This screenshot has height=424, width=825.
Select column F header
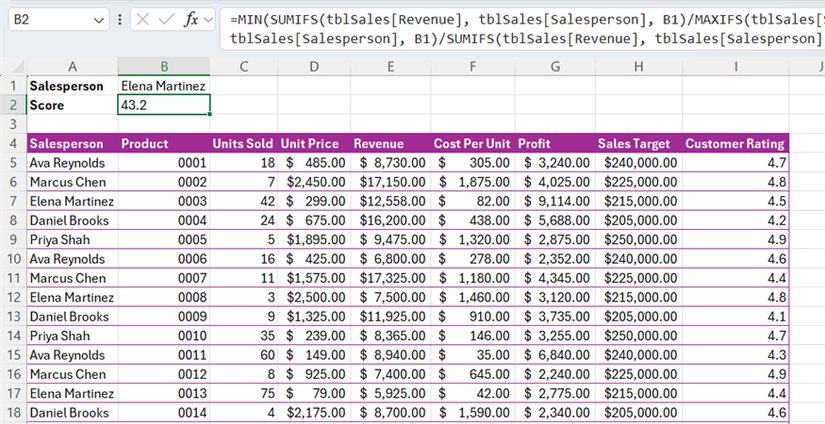click(472, 66)
